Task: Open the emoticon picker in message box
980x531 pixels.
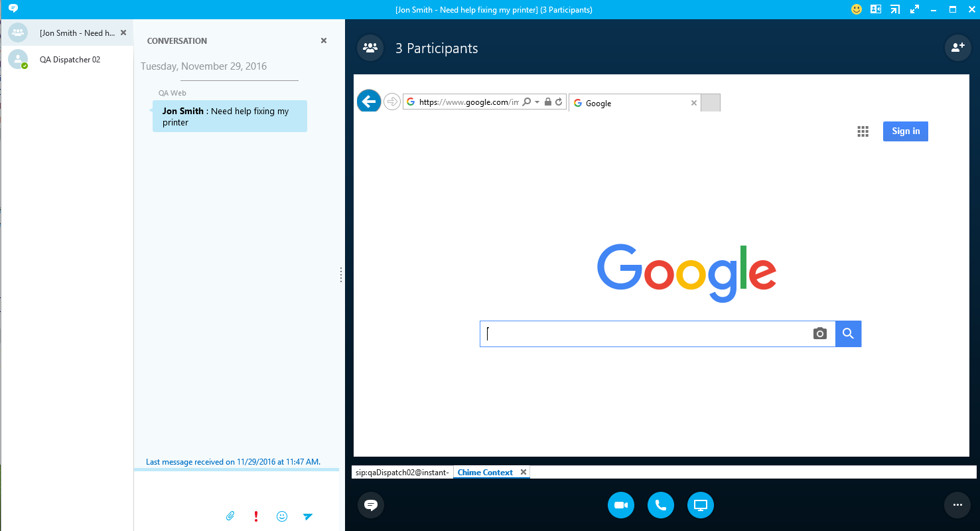Action: (x=282, y=516)
